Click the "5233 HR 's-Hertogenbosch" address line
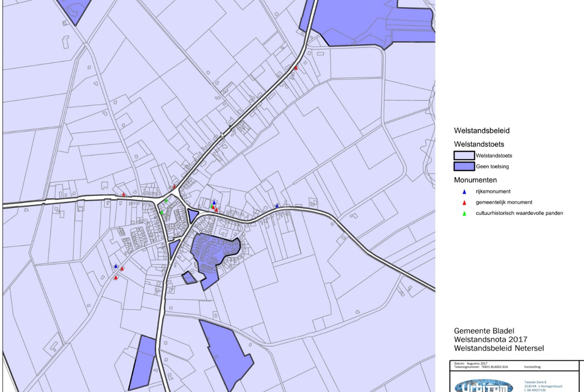584x392 pixels. click(x=543, y=386)
